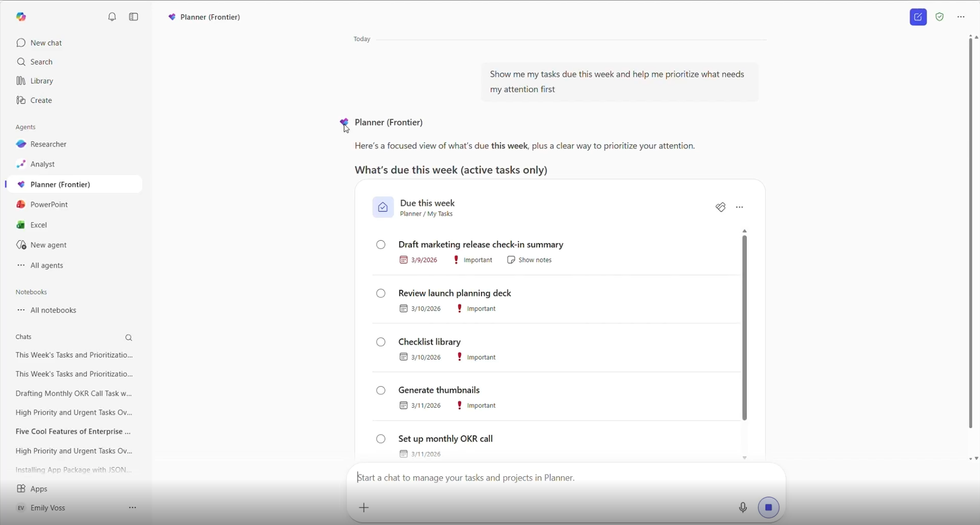
Task: Click Important flag on Generate thumbnails
Action: pyautogui.click(x=476, y=406)
